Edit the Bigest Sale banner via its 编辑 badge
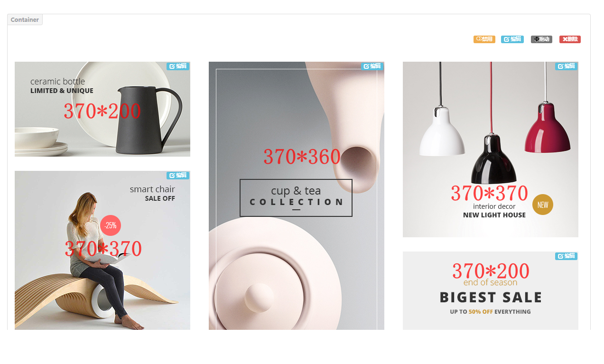Viewport: 604px width, 364px height. (566, 256)
